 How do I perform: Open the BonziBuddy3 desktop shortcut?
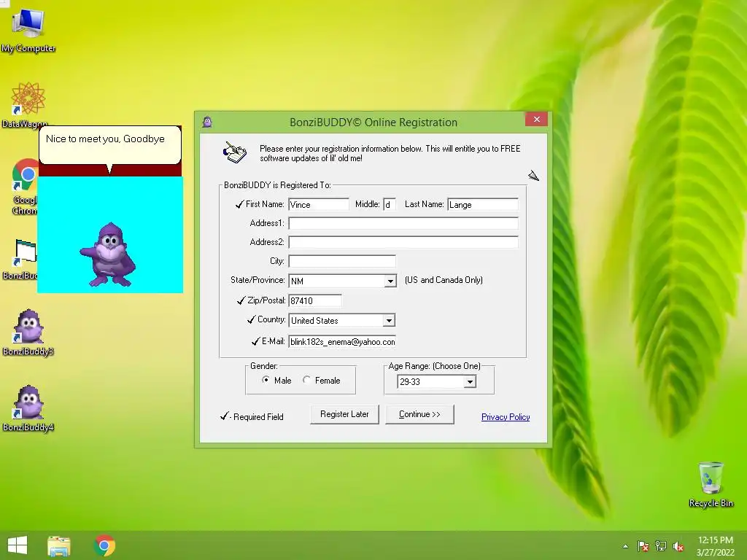point(28,332)
